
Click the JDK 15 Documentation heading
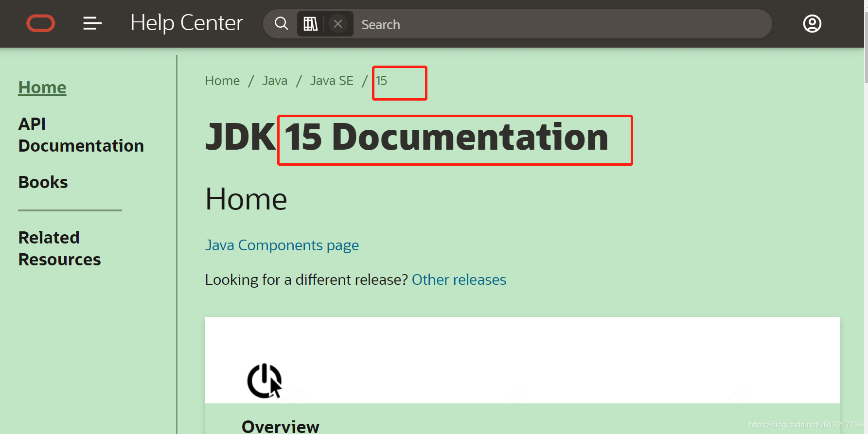pos(407,137)
